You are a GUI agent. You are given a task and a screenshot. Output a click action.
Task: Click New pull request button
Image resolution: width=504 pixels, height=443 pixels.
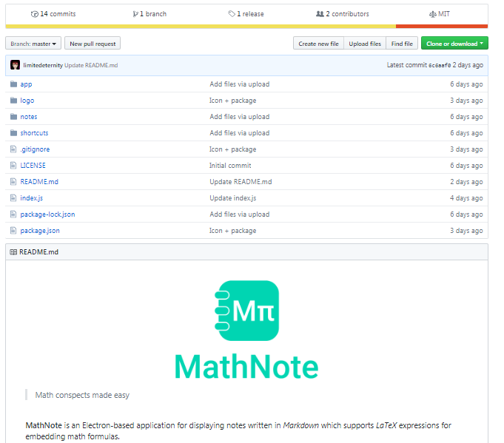tap(93, 44)
